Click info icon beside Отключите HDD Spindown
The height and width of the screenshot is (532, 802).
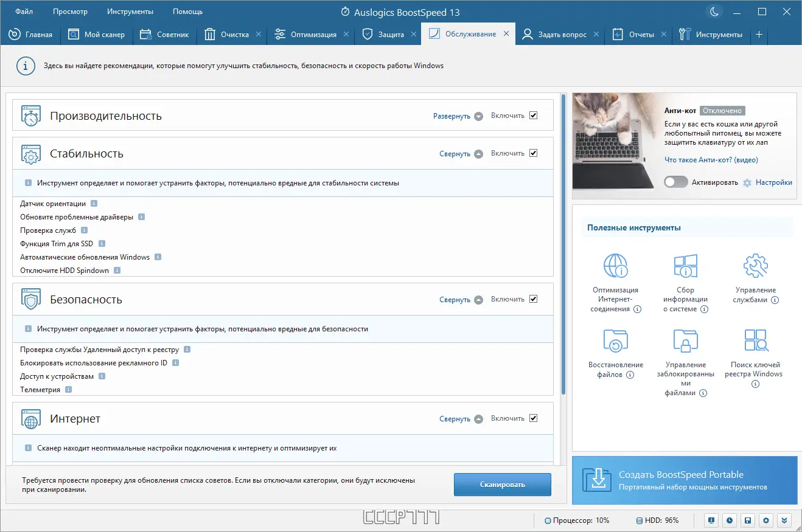pyautogui.click(x=117, y=271)
